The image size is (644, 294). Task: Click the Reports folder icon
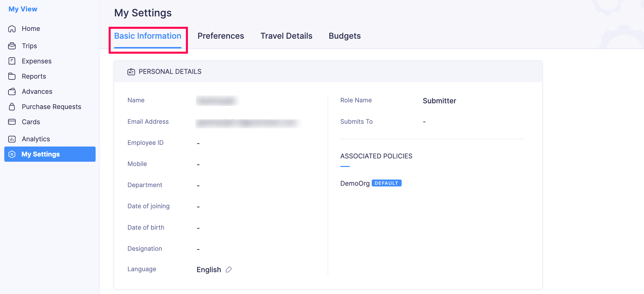pyautogui.click(x=12, y=76)
